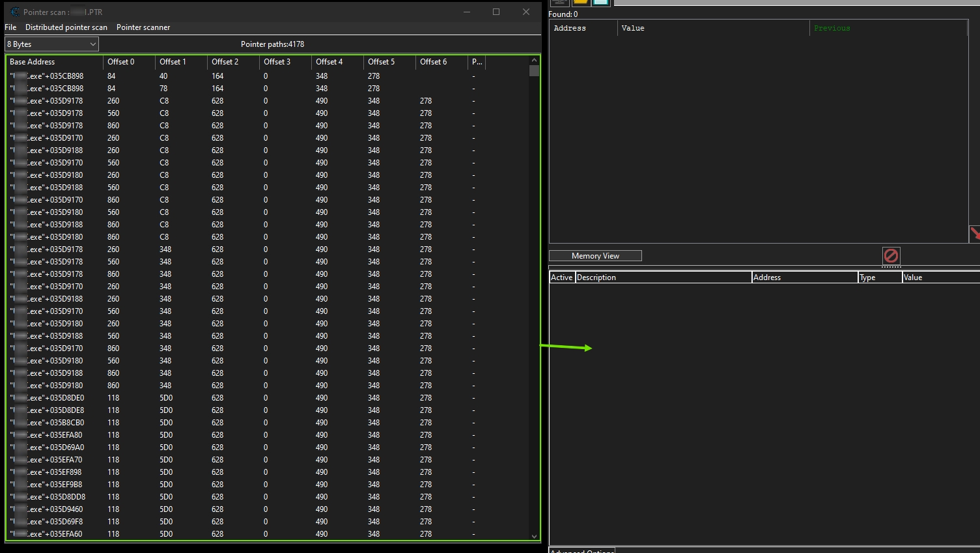980x553 pixels.
Task: Click the Offset 6 column header
Action: (441, 62)
